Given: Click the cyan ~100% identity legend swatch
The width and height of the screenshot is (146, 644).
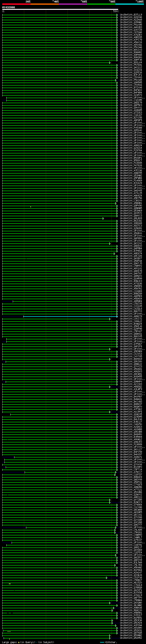Looking at the screenshot, I should pos(130,4).
